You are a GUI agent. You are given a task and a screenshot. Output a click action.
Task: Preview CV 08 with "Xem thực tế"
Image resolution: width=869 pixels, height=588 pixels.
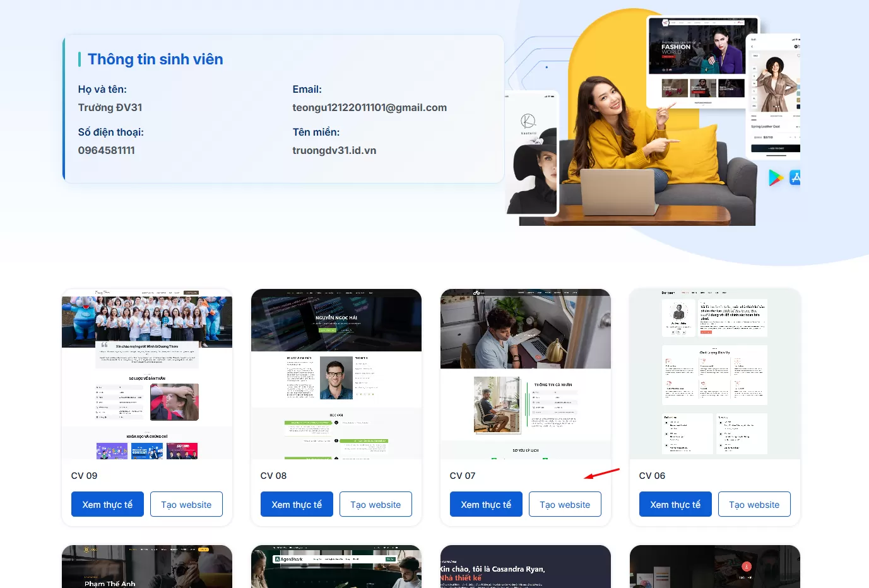tap(297, 504)
